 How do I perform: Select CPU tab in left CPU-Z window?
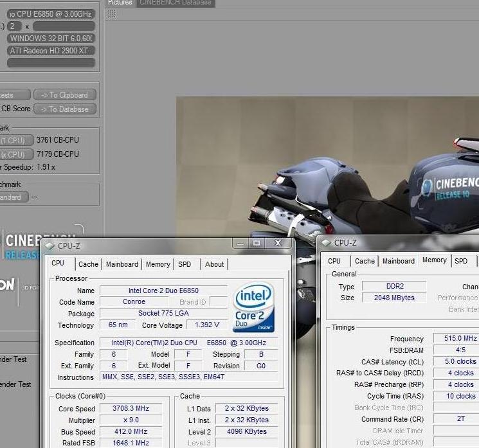(x=58, y=264)
